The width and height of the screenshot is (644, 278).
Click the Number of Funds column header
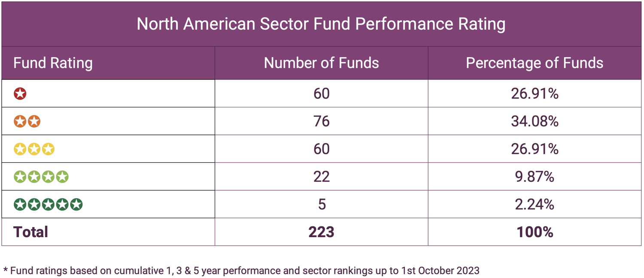321,63
